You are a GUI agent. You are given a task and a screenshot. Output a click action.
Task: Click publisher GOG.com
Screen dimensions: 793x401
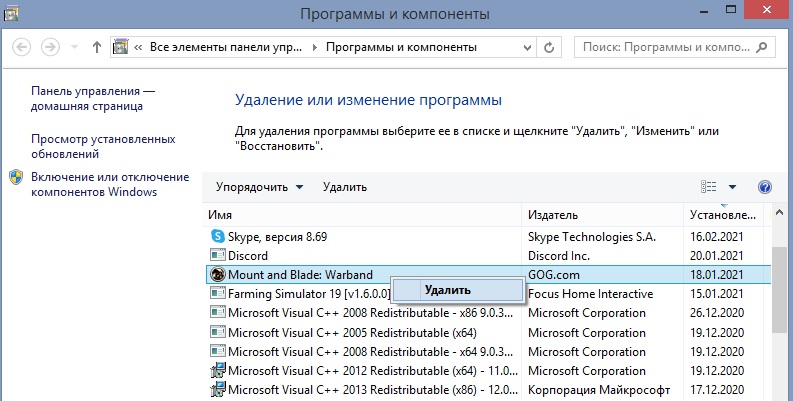[554, 275]
